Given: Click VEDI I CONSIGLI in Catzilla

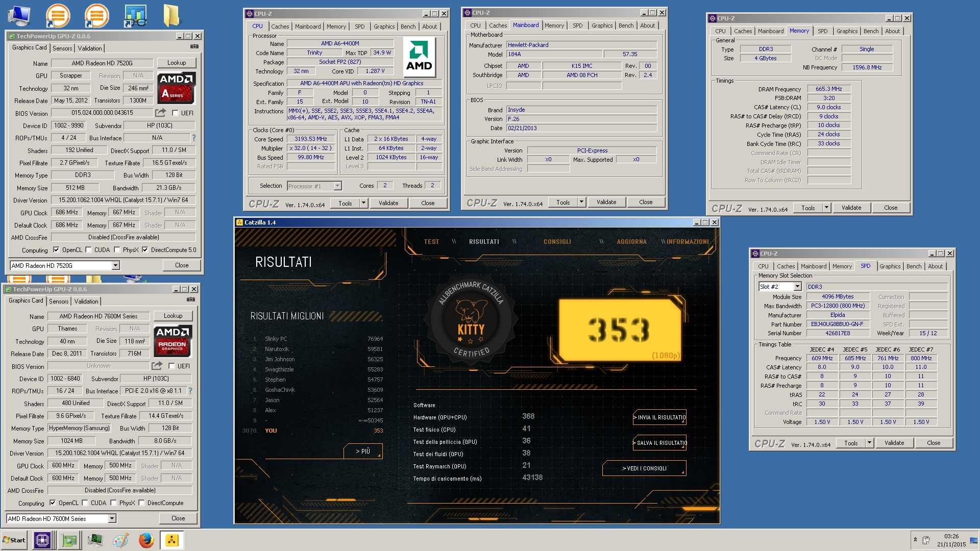Looking at the screenshot, I should 644,468.
